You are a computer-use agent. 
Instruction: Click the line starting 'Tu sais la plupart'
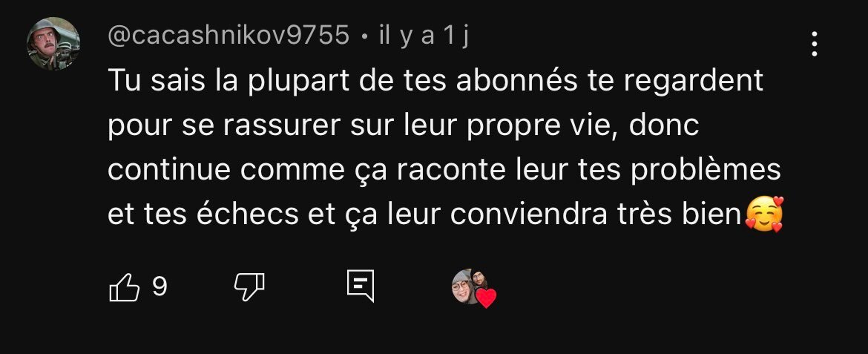point(435,82)
